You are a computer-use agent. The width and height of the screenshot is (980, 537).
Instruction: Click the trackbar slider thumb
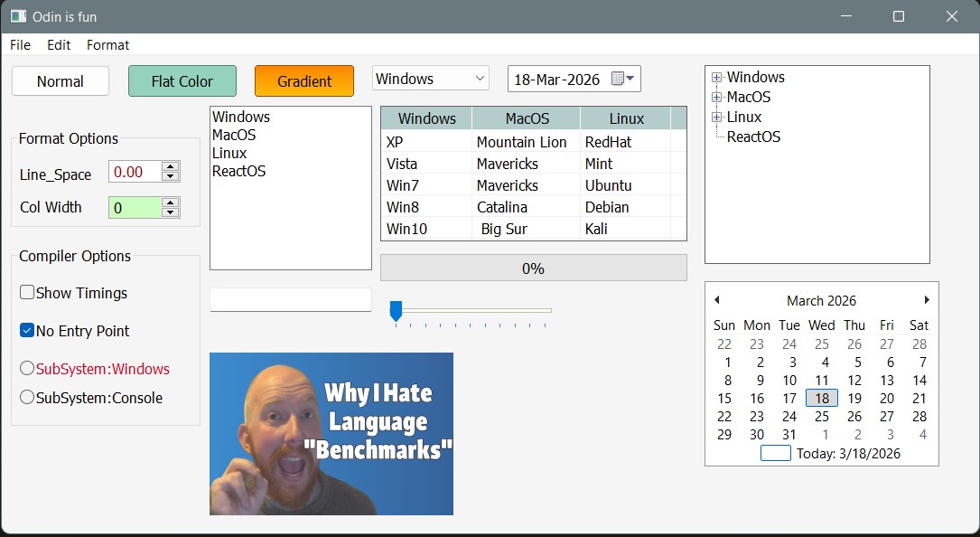point(396,310)
